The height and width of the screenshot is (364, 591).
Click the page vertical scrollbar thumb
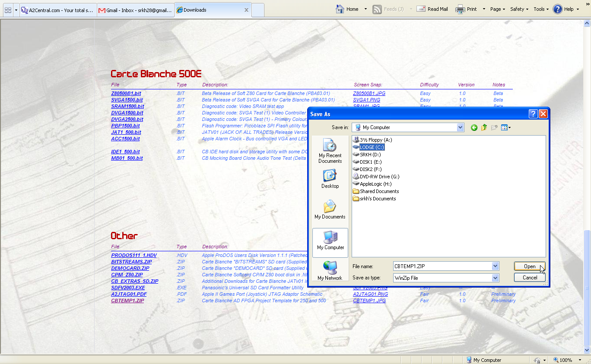tap(587, 287)
